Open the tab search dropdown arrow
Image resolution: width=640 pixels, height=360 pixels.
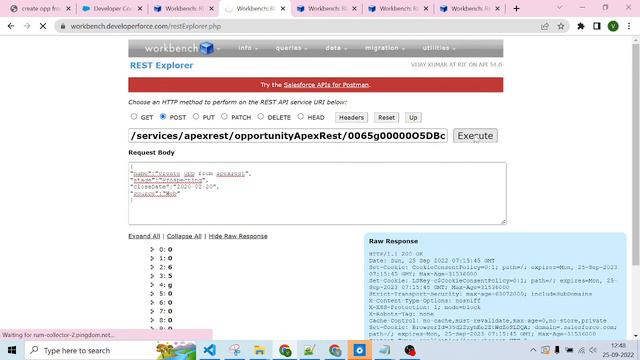coord(560,8)
